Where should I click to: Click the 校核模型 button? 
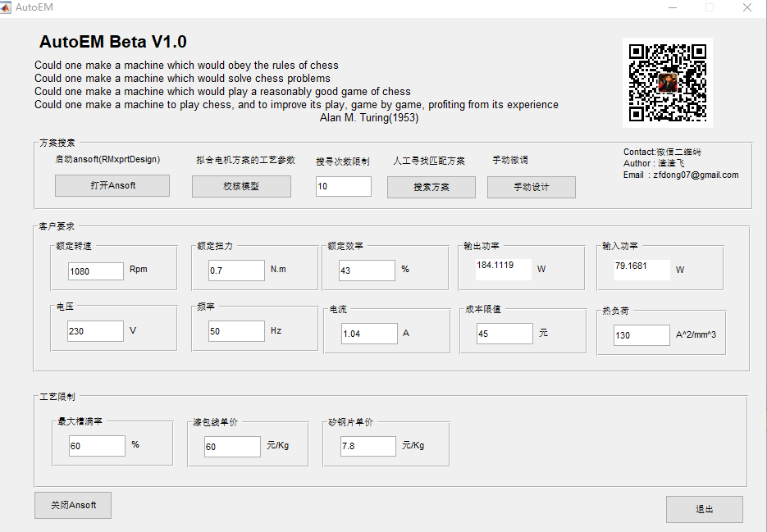(241, 186)
